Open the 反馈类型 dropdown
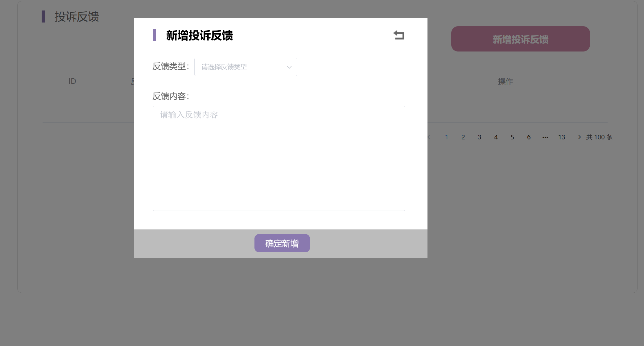 (246, 67)
